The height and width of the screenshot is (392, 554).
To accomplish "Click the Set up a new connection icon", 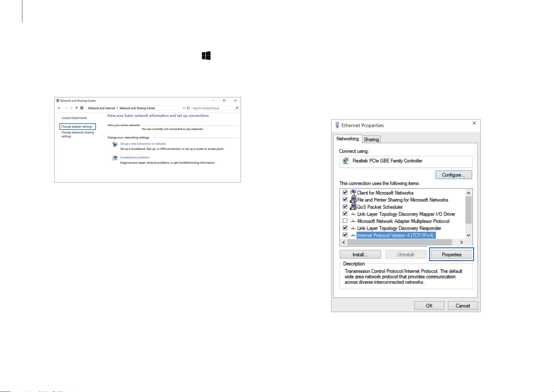I will tap(115, 144).
